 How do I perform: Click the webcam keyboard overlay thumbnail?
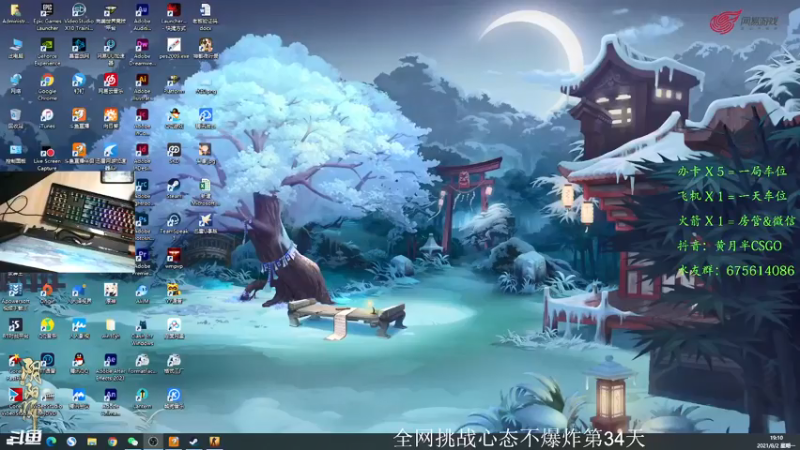pos(67,222)
